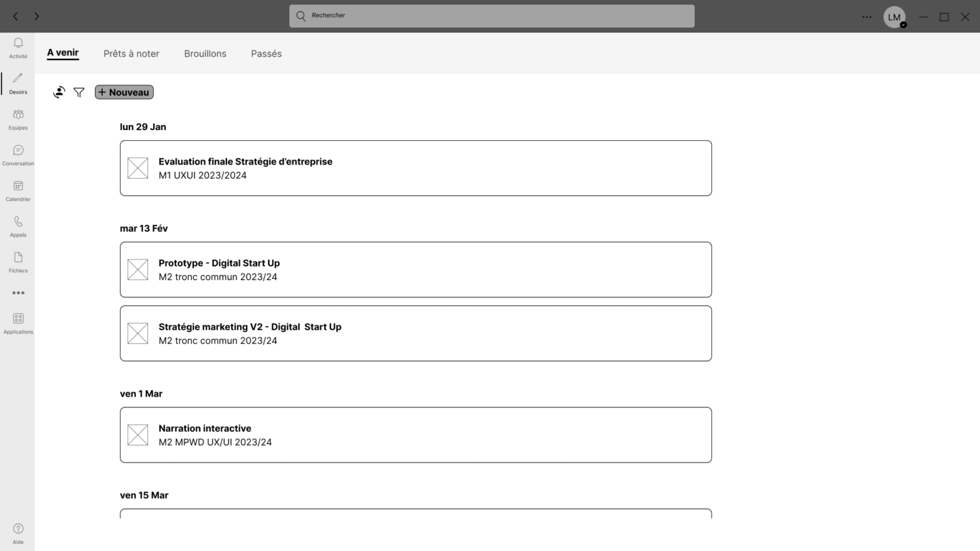The width and height of the screenshot is (980, 551).
Task: Open Applications in the sidebar
Action: pyautogui.click(x=18, y=319)
